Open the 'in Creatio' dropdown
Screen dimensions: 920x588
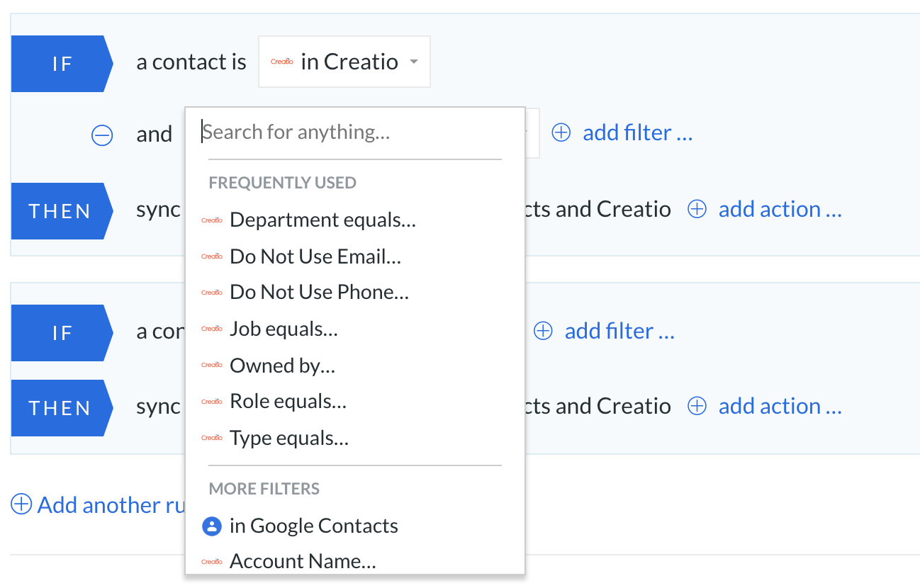pos(344,62)
